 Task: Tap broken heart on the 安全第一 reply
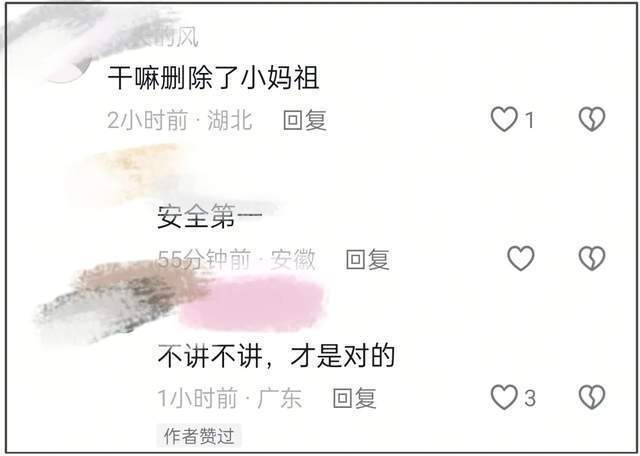(x=592, y=258)
